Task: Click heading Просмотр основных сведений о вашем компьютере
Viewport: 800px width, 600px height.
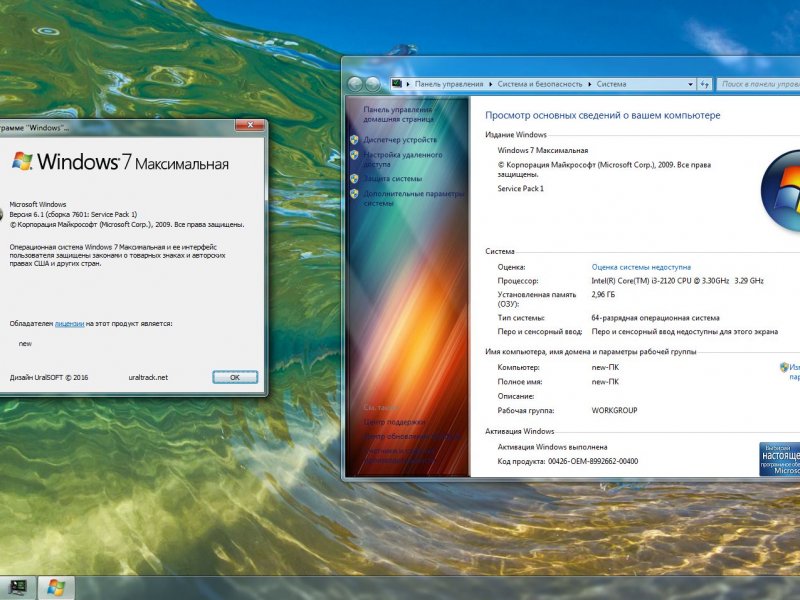Action: coord(603,115)
